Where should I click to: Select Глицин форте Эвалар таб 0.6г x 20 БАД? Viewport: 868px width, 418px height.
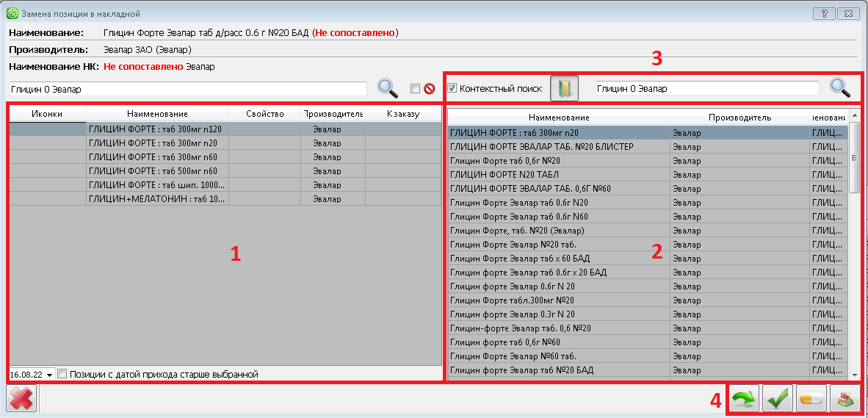(648, 272)
